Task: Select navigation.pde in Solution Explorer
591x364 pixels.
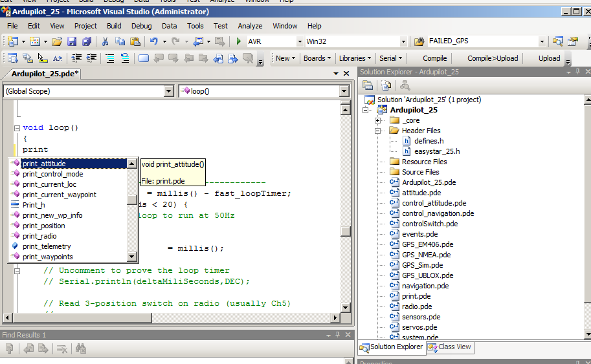Action: coord(425,286)
